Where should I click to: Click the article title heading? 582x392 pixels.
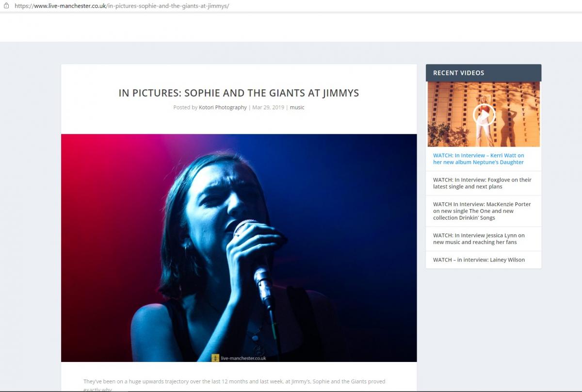(x=239, y=93)
